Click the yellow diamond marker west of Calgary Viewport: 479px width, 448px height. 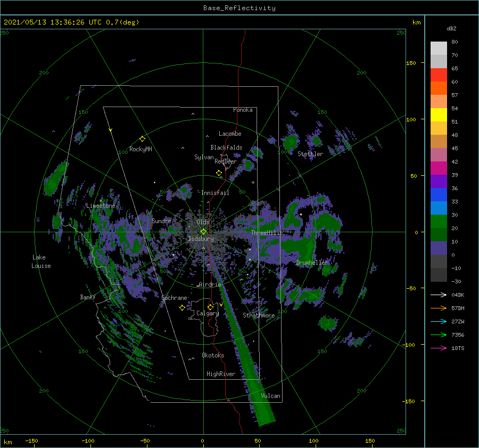(182, 307)
